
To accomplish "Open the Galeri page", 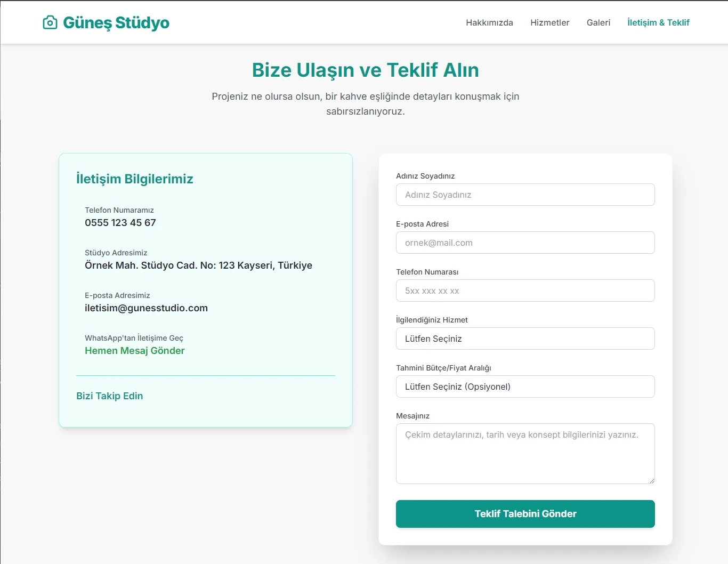I will click(x=598, y=22).
